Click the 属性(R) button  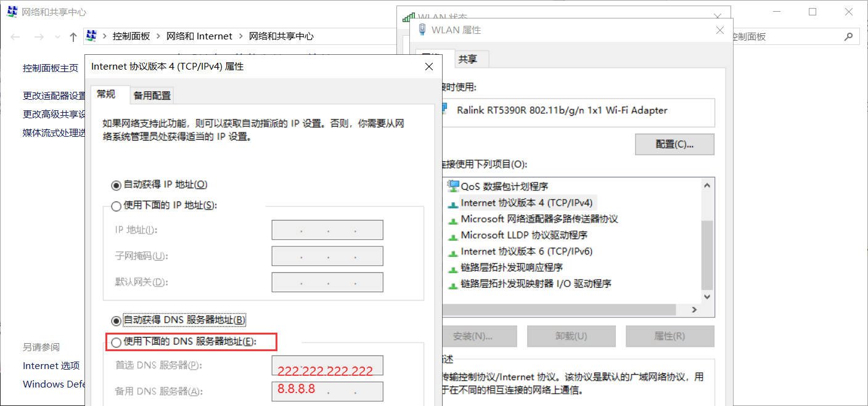[x=669, y=336]
